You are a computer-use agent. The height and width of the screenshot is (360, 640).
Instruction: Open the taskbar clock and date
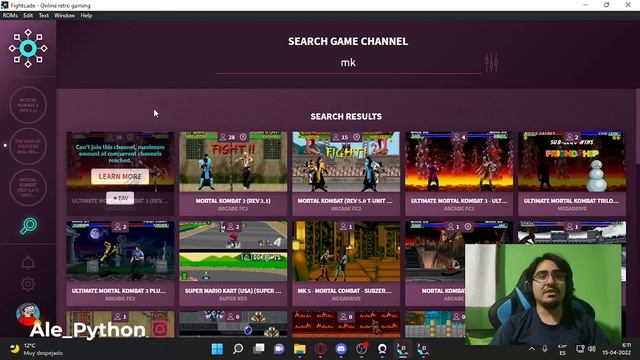click(x=616, y=349)
